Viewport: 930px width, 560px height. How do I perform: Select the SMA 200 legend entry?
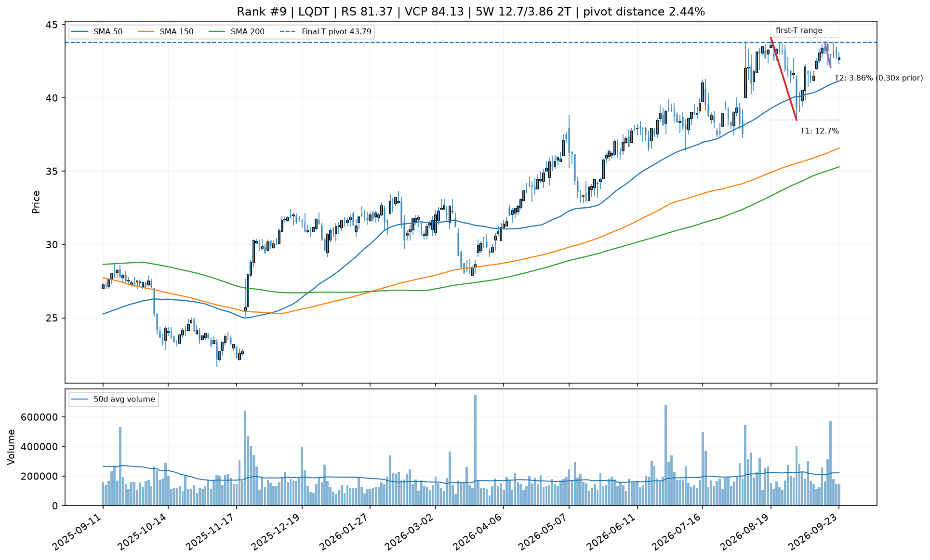(237, 32)
